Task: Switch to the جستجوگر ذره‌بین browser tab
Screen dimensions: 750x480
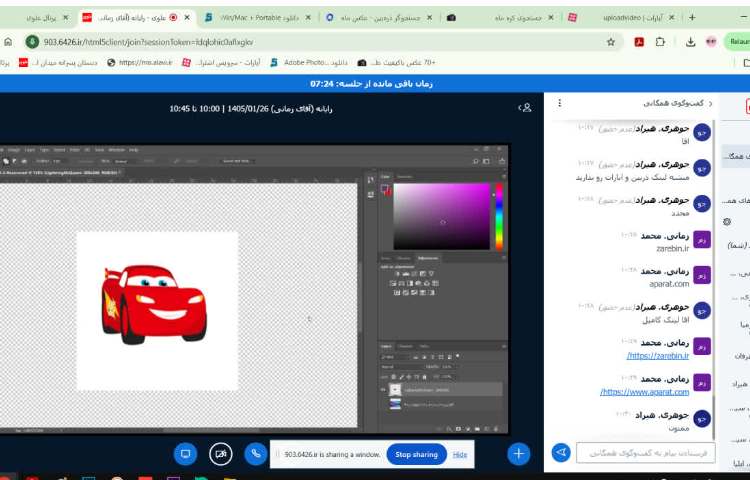Action: tap(380, 18)
